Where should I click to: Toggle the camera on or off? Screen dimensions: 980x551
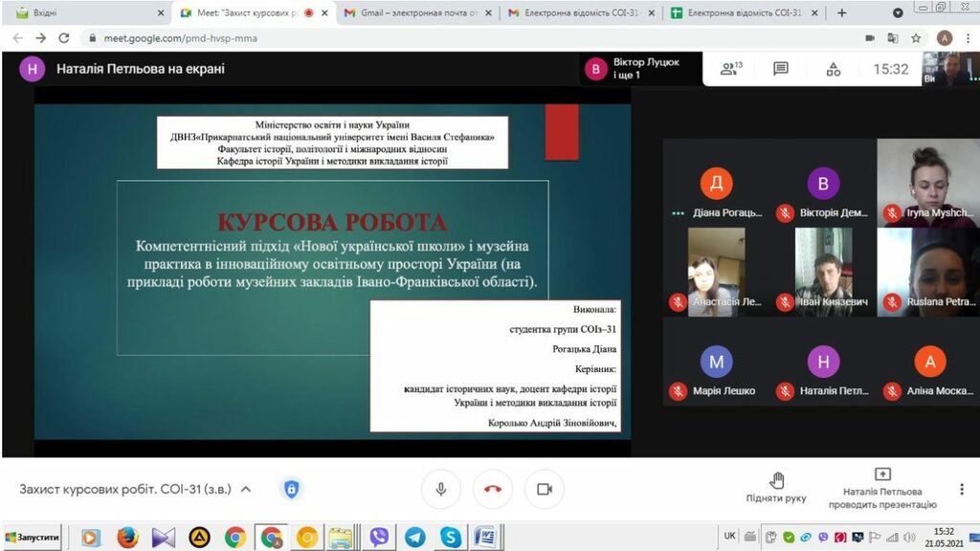545,489
